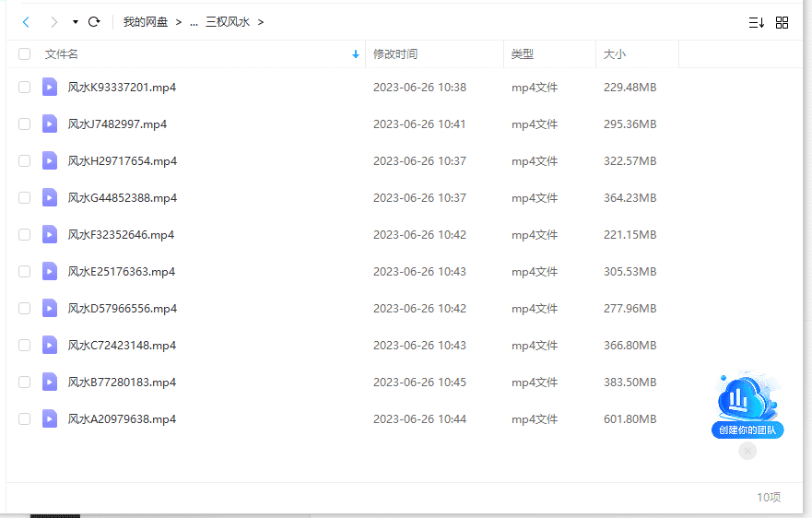Toggle sort direction arrow in 文件名 column
This screenshot has height=518, width=812.
click(356, 54)
